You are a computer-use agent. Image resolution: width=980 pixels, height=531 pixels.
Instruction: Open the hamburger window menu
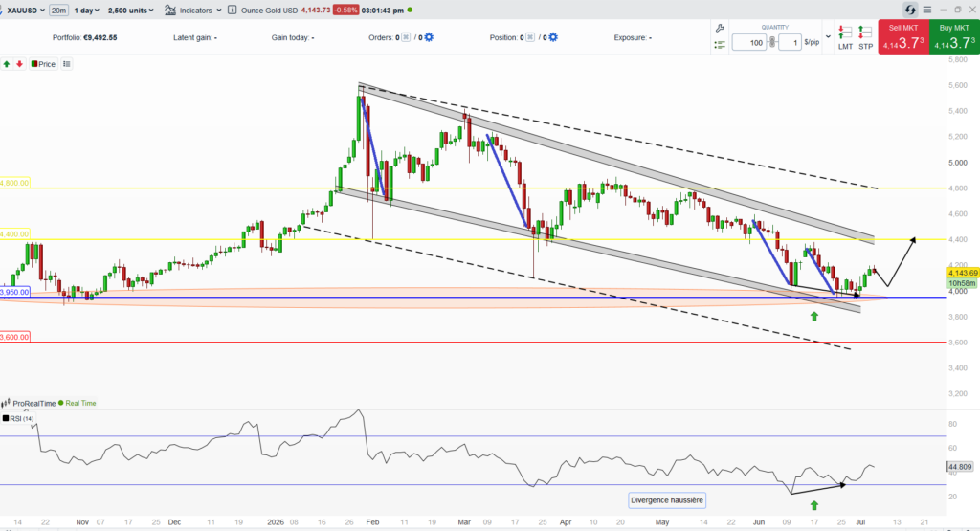click(927, 10)
